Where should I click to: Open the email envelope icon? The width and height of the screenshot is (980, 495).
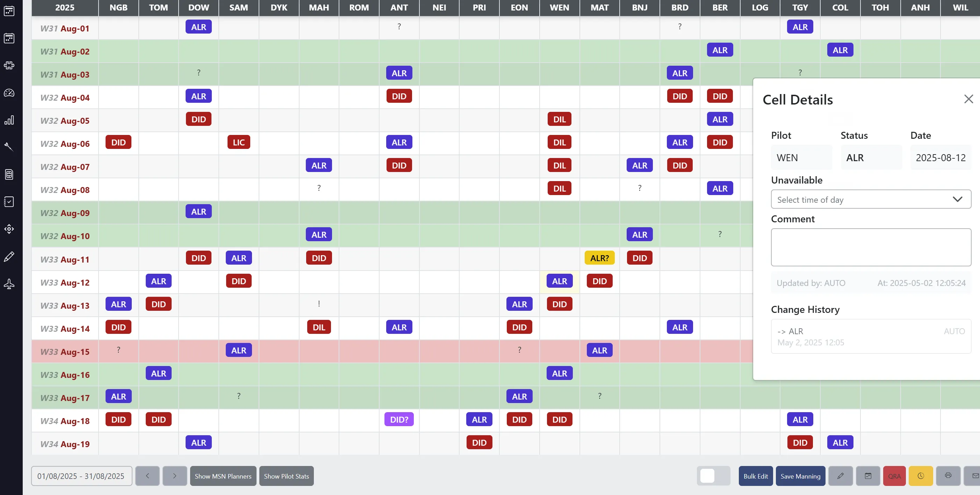974,475
